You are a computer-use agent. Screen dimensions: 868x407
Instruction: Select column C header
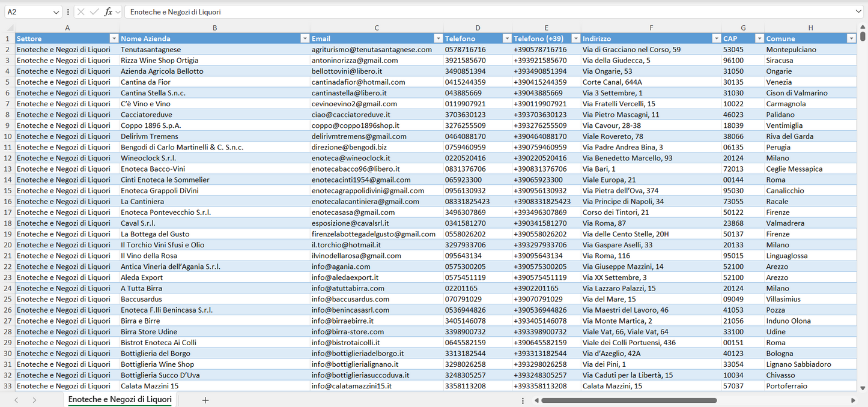(x=377, y=28)
